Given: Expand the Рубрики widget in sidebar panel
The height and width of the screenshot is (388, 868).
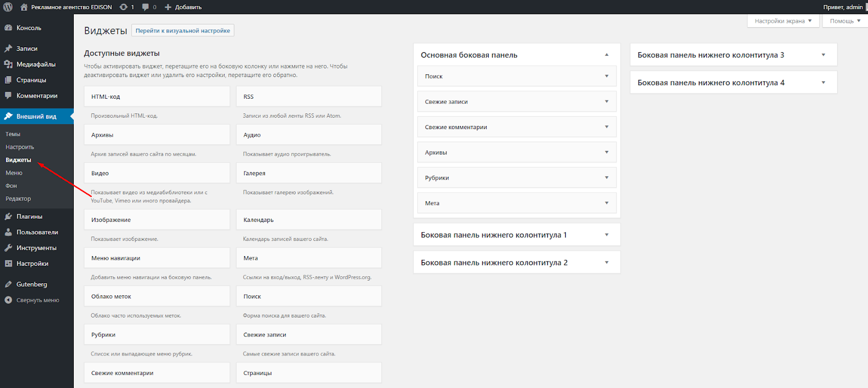Looking at the screenshot, I should point(607,178).
